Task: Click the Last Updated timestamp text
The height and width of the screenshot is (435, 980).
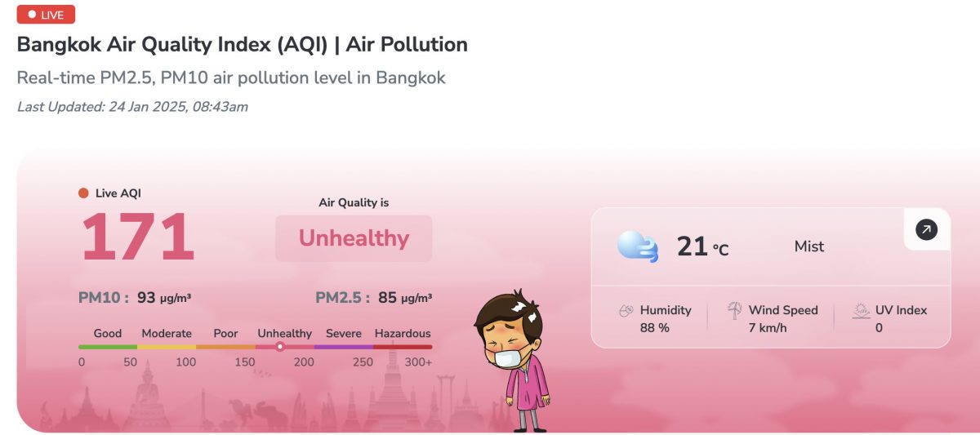Action: [x=132, y=107]
